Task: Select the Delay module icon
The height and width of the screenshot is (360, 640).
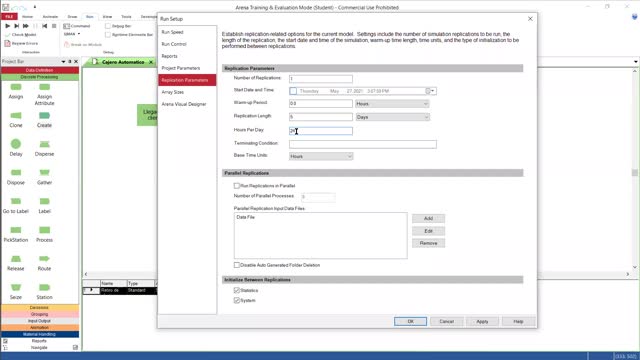Action: [x=16, y=144]
